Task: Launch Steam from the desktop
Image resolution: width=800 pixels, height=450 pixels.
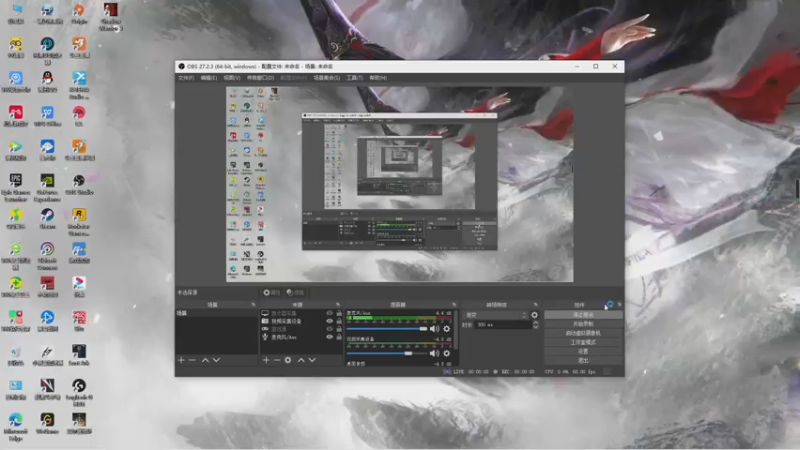Action: pos(47,218)
